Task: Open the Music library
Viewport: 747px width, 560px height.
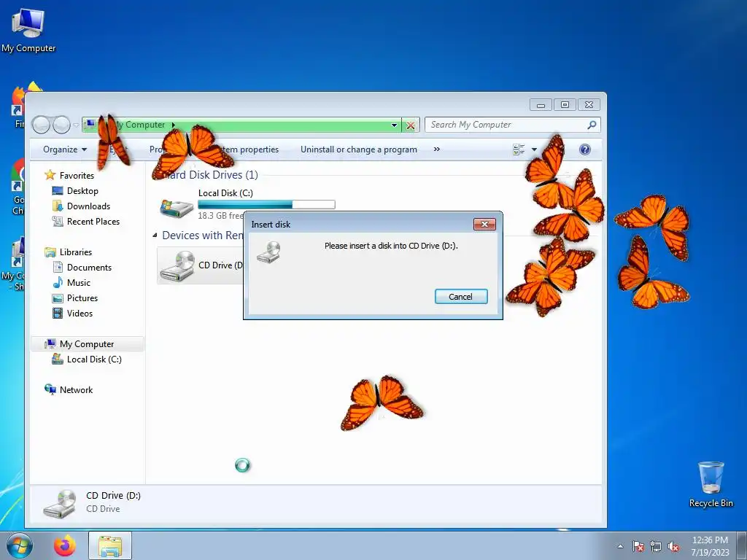Action: [79, 282]
